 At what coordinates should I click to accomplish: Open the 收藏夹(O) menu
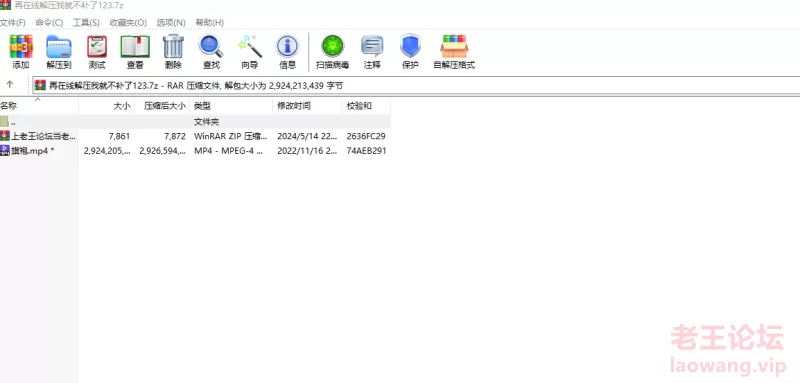(128, 22)
